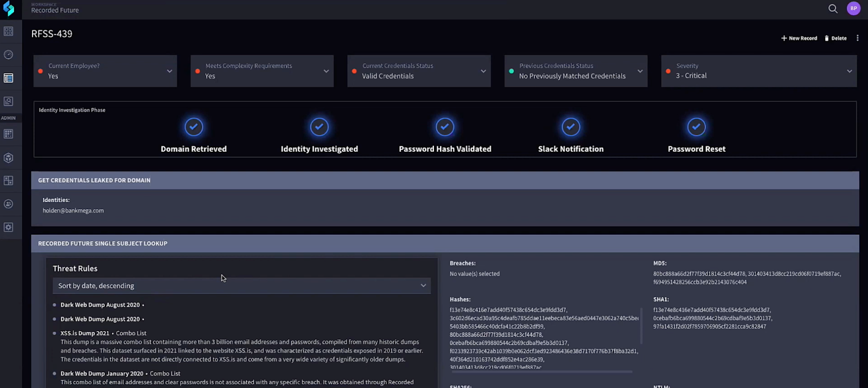This screenshot has width=868, height=388.
Task: Click the Threat Rules heading
Action: point(75,268)
